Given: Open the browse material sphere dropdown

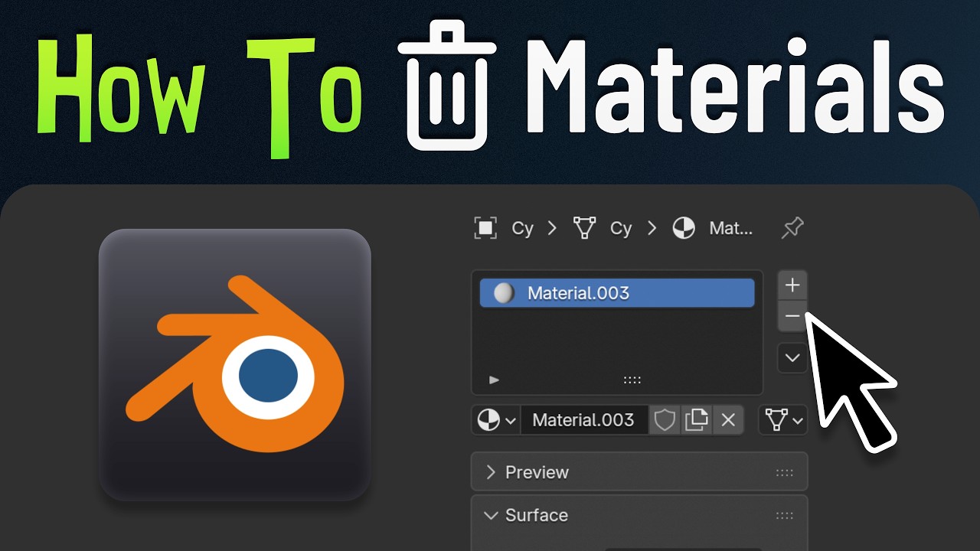Looking at the screenshot, I should [496, 420].
